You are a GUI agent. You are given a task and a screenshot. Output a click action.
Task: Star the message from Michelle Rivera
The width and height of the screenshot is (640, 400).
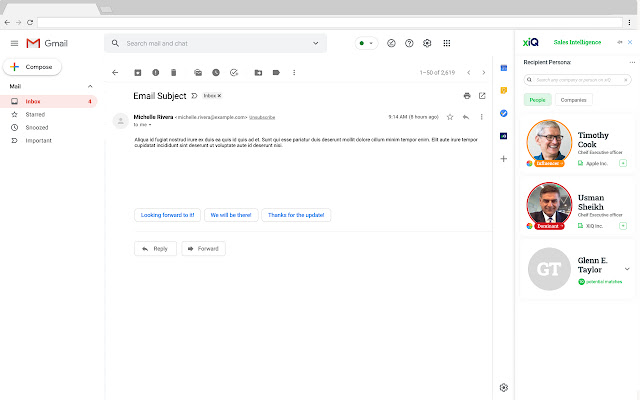coord(450,117)
